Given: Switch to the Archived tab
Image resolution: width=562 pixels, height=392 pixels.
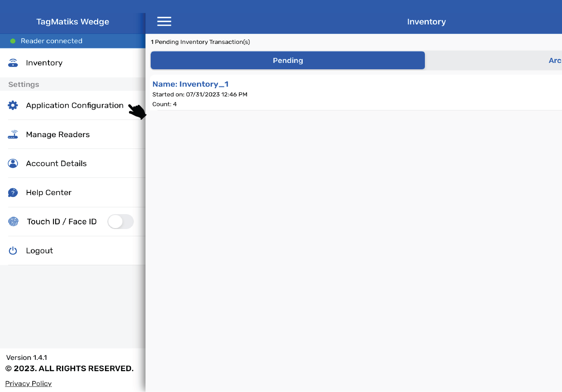Looking at the screenshot, I should point(554,60).
